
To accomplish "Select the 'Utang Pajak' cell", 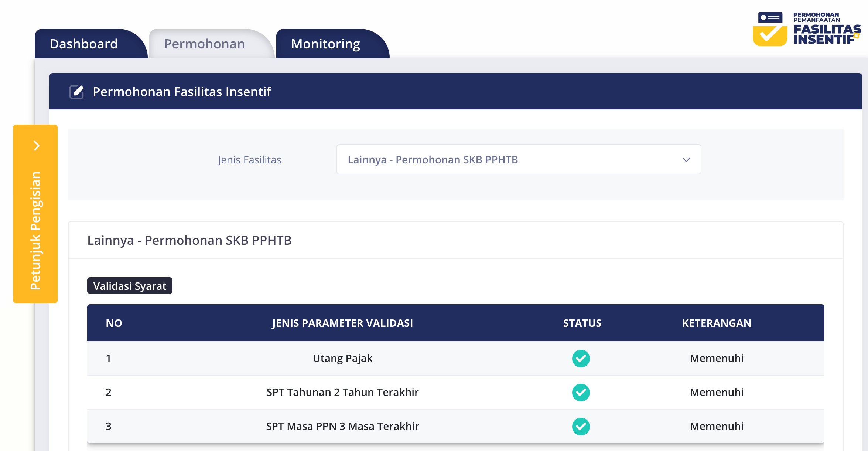I will (343, 358).
